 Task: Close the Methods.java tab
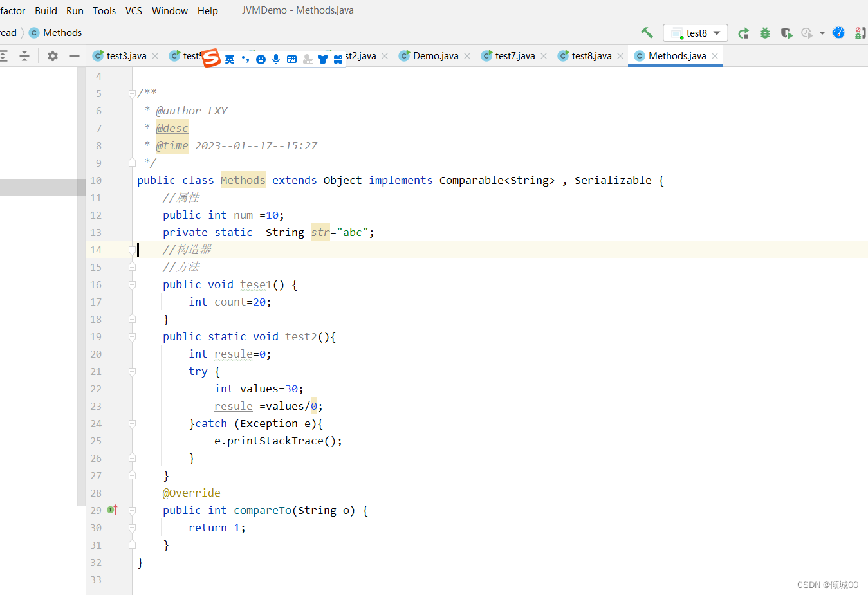[x=715, y=56]
